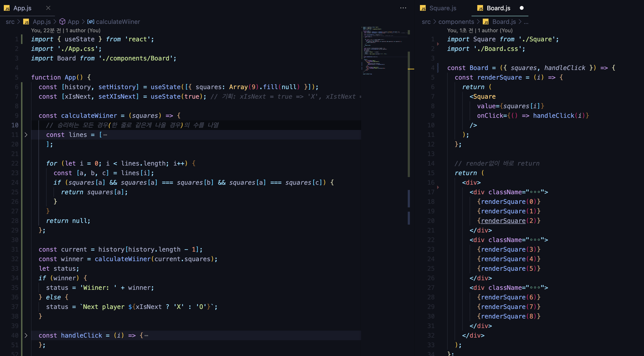This screenshot has width=644, height=356.
Task: Click the unsaved dot on the Board.js tab
Action: pos(521,8)
